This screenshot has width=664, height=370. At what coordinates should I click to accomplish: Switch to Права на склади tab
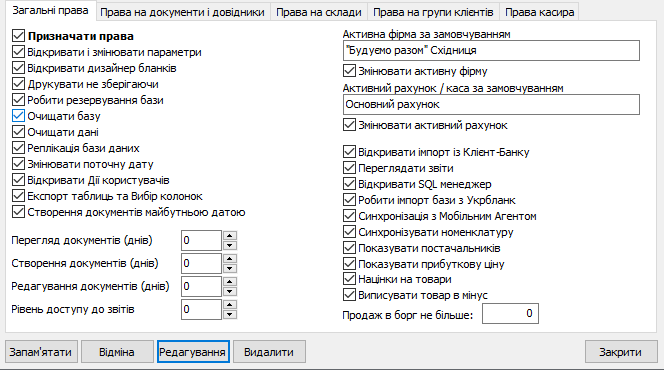coord(319,12)
